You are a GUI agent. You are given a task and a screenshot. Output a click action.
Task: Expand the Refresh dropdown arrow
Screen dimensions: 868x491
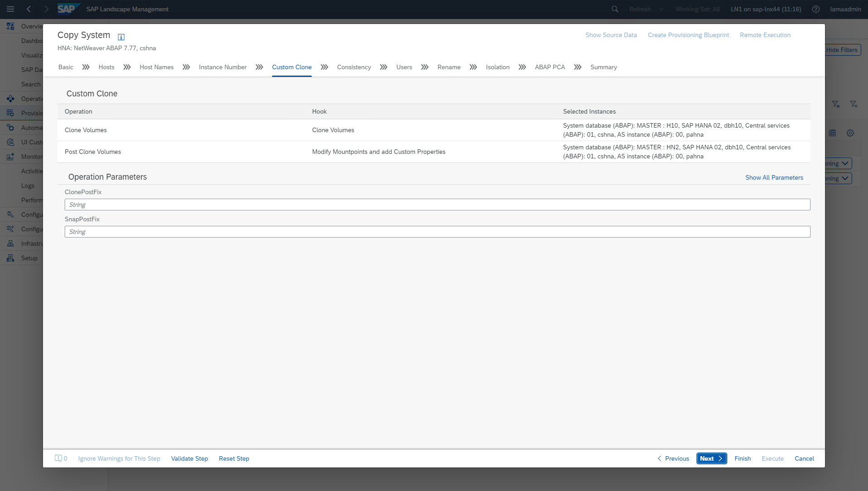[661, 9]
